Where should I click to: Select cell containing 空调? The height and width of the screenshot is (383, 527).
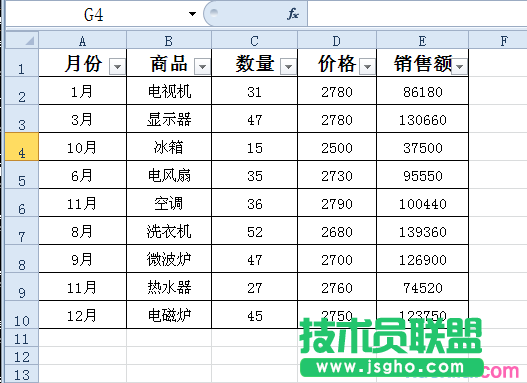pyautogui.click(x=169, y=203)
